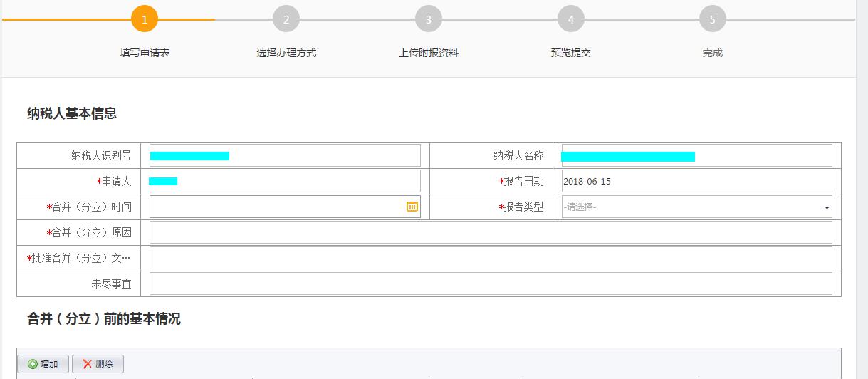Select the 完成 step label

[x=713, y=53]
